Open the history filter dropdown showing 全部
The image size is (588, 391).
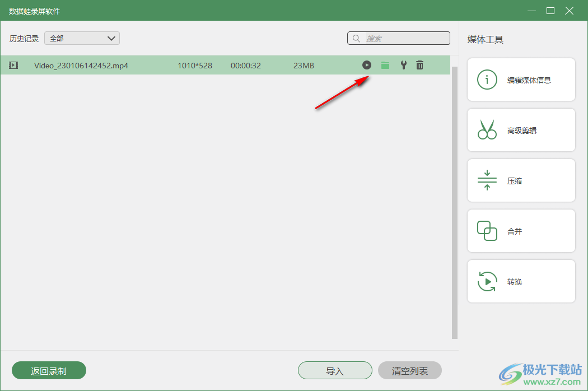[x=82, y=38]
